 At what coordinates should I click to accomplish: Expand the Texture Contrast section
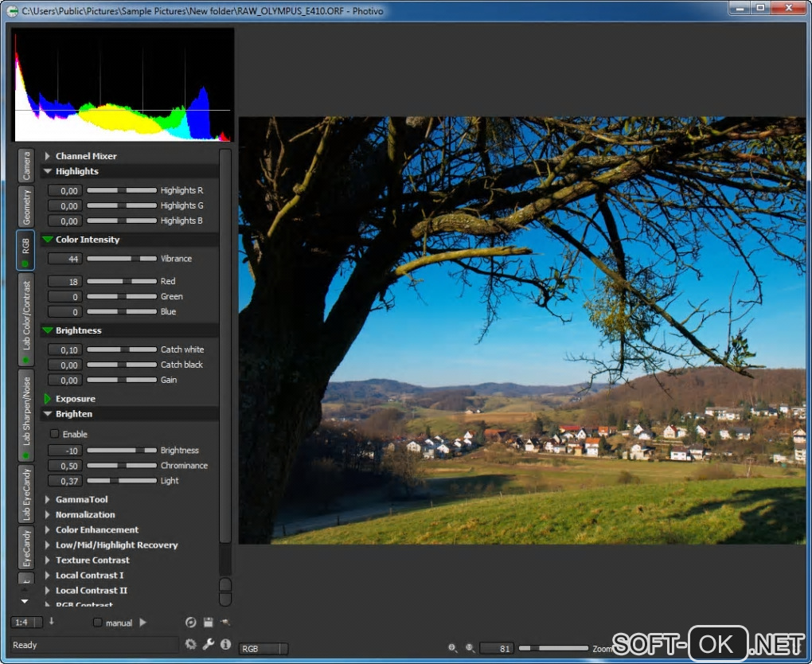coord(48,560)
